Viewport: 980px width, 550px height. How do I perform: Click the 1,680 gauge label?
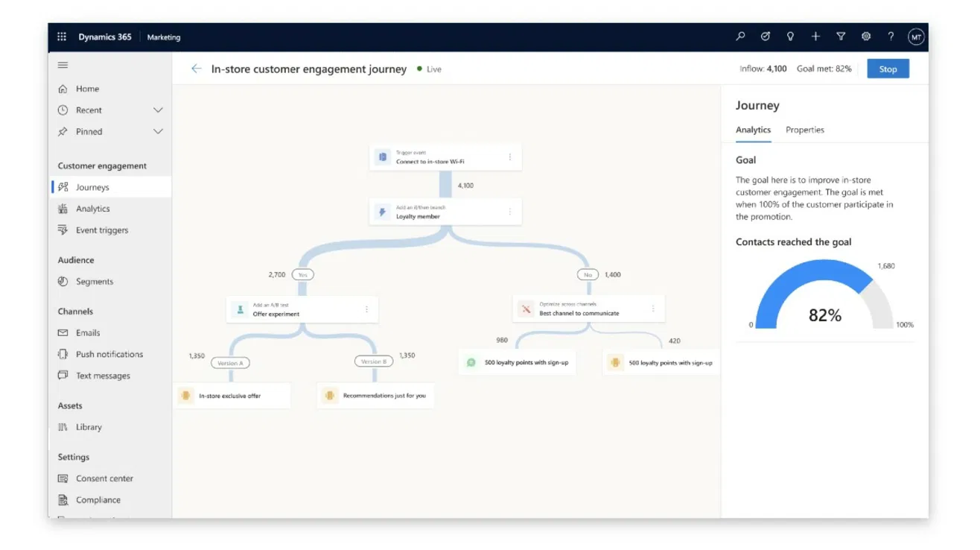point(886,266)
